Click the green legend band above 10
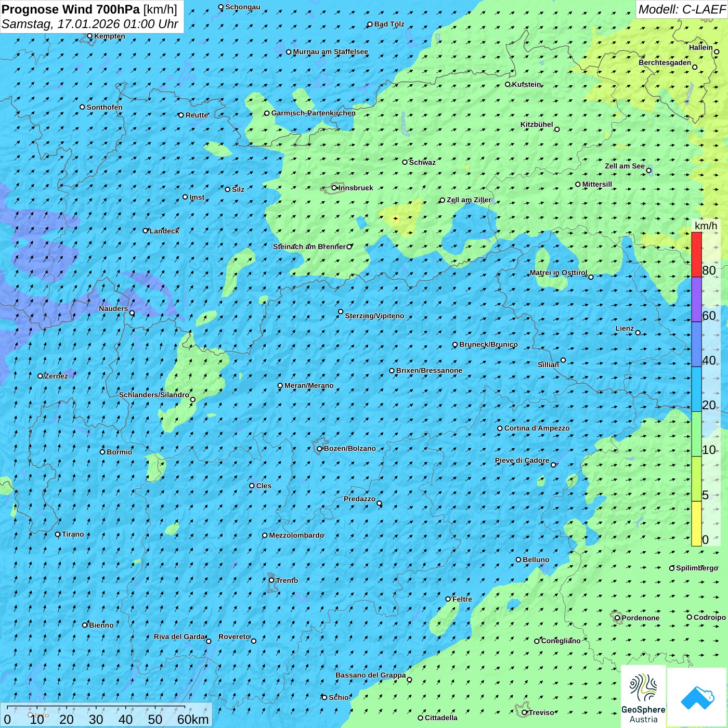This screenshot has width=728, height=728. tap(696, 434)
